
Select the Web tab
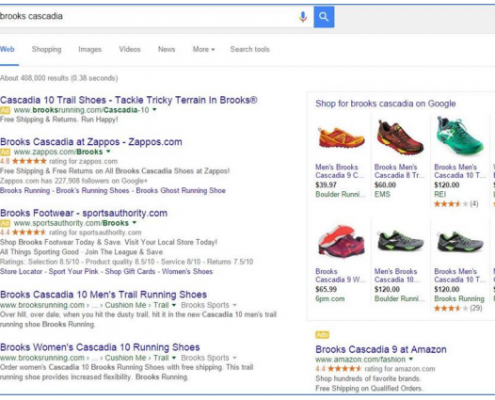pos(7,49)
